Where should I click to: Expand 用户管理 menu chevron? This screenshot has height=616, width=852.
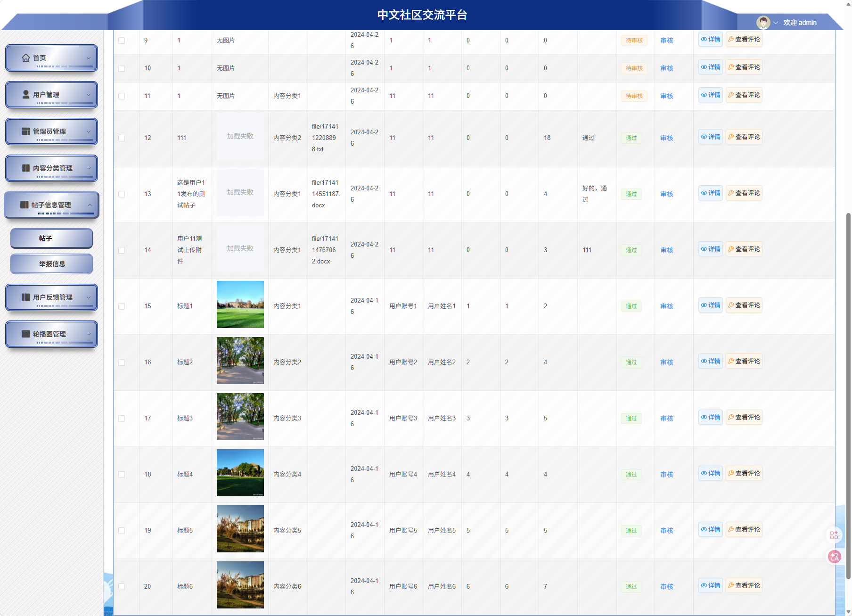89,95
